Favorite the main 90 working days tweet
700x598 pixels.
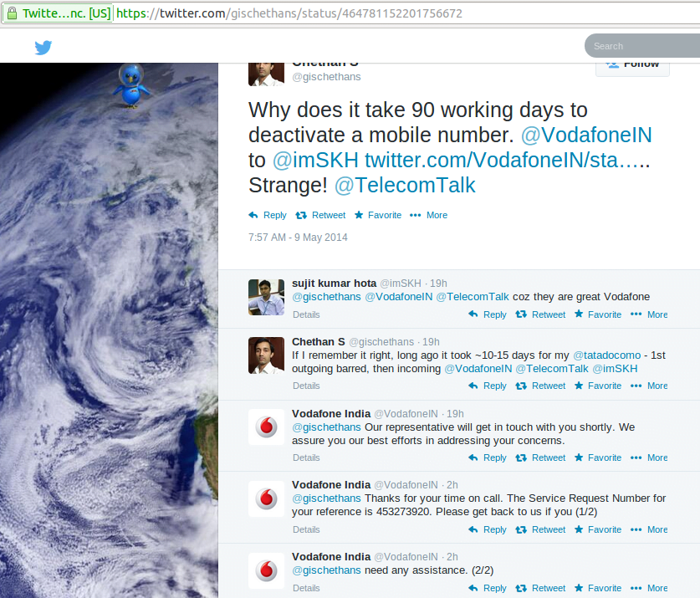(x=378, y=215)
